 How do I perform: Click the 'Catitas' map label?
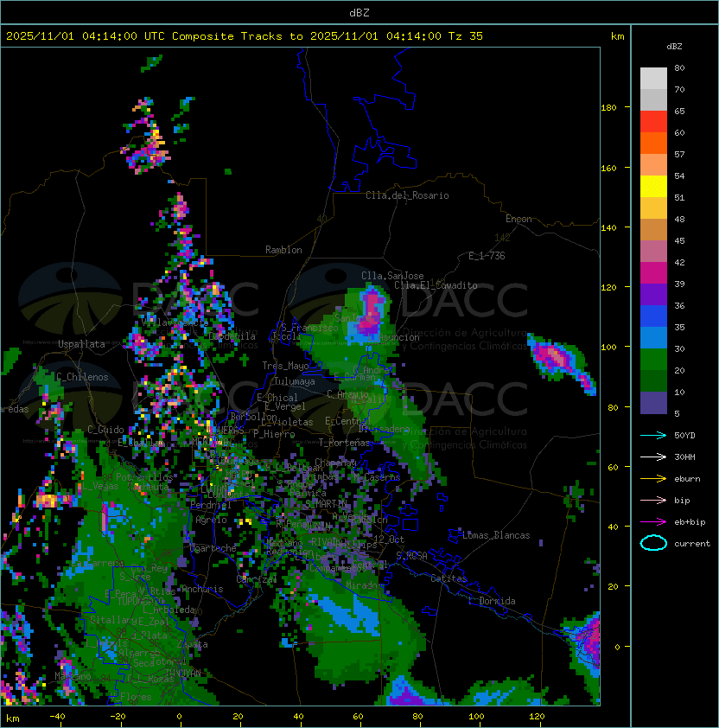click(x=449, y=578)
